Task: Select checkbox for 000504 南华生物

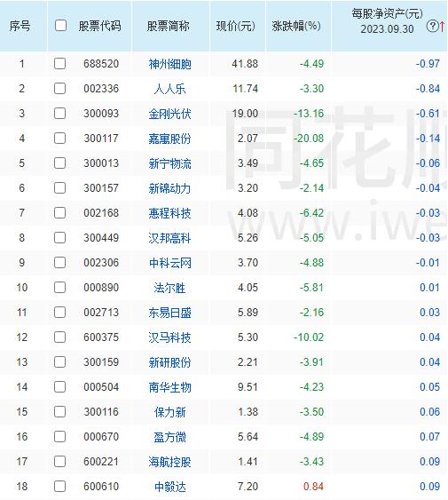Action: (60, 387)
